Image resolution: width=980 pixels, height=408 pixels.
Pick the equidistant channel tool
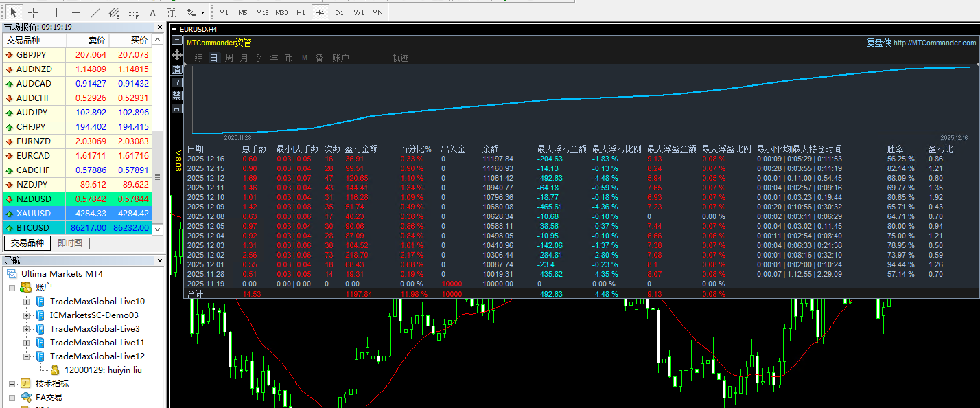coord(115,12)
